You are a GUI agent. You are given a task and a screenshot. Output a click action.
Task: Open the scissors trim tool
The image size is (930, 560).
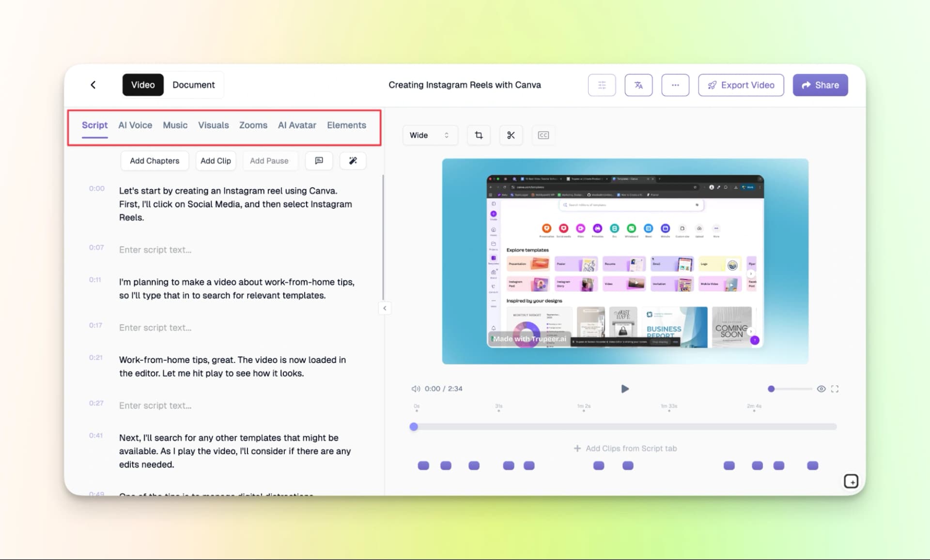511,135
